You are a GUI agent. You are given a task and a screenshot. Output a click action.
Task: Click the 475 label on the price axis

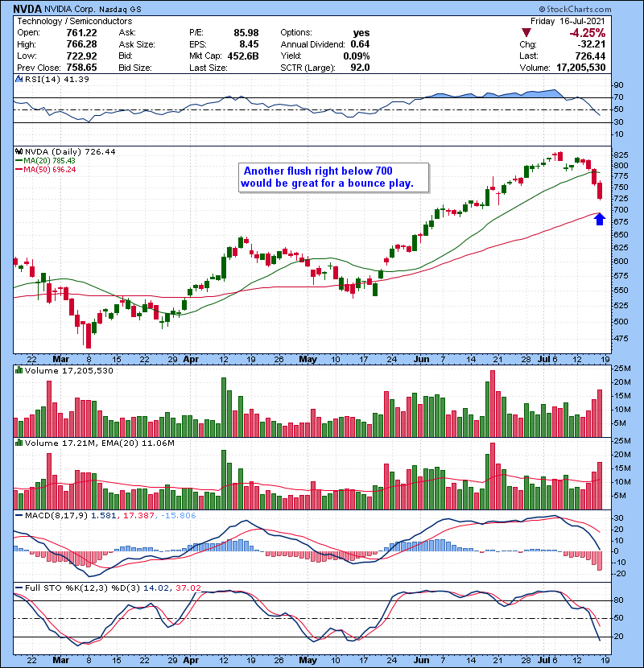coord(620,339)
